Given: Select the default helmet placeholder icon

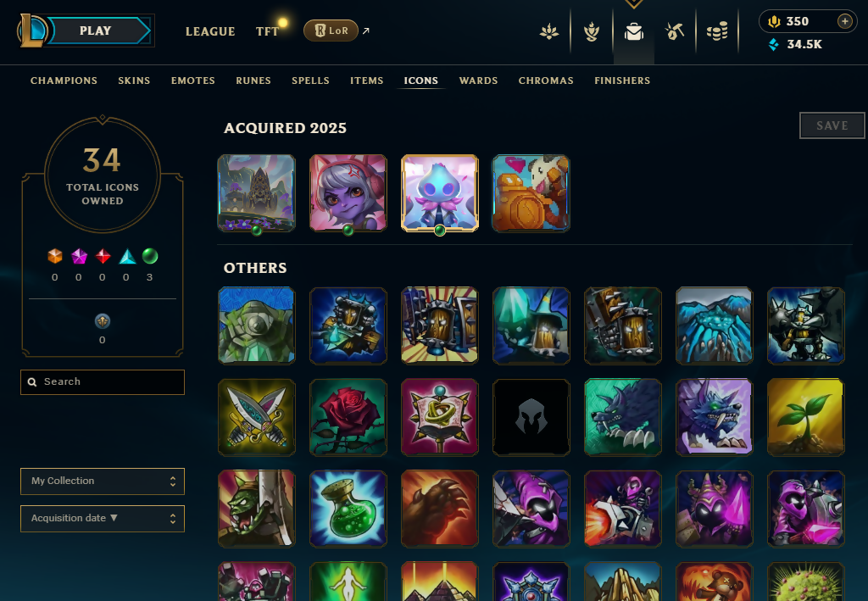Looking at the screenshot, I should 531,417.
